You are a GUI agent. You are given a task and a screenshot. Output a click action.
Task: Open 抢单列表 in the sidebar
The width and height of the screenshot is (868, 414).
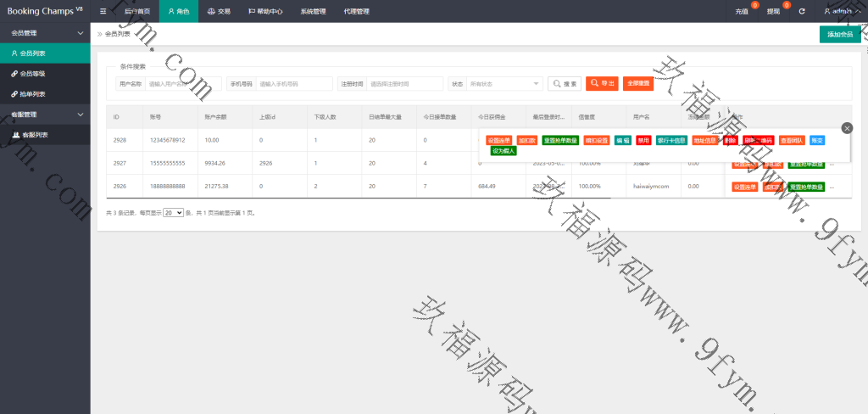[32, 94]
